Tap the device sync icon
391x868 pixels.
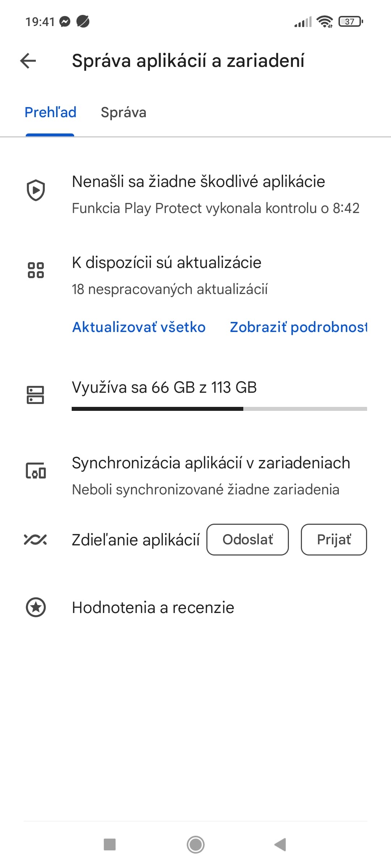coord(36,470)
